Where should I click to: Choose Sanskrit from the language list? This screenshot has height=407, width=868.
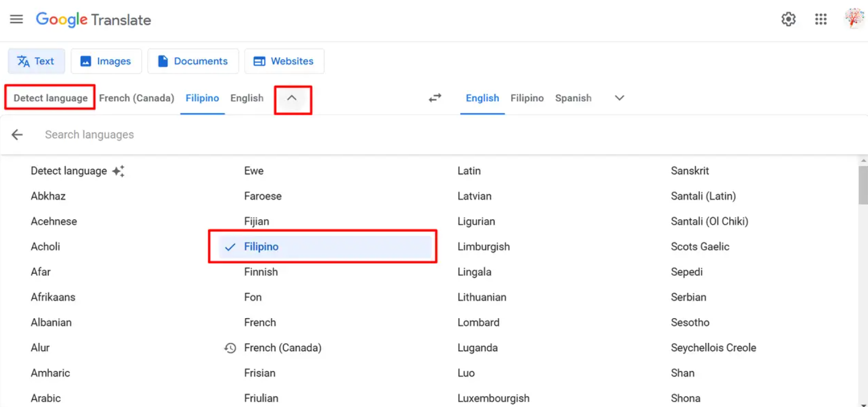(690, 171)
